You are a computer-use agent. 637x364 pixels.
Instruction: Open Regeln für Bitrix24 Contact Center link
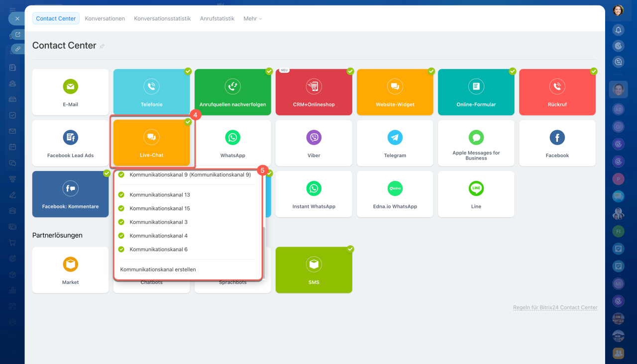pyautogui.click(x=555, y=308)
